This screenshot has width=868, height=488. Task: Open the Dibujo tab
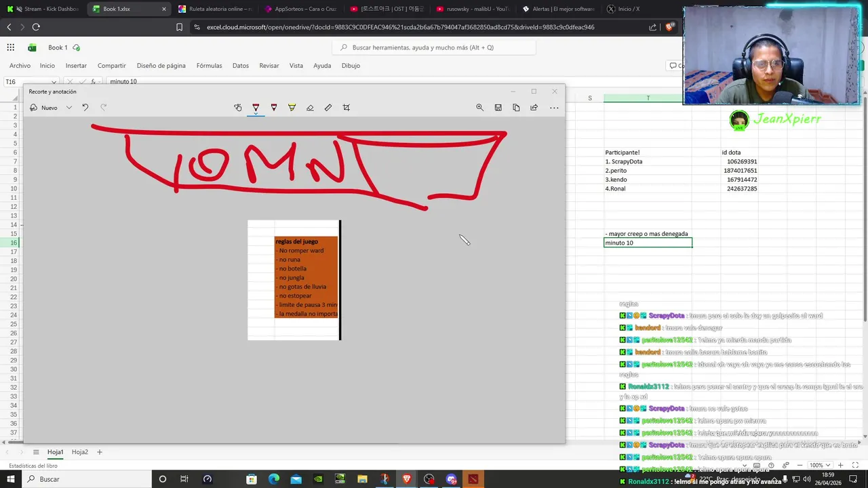coord(351,66)
